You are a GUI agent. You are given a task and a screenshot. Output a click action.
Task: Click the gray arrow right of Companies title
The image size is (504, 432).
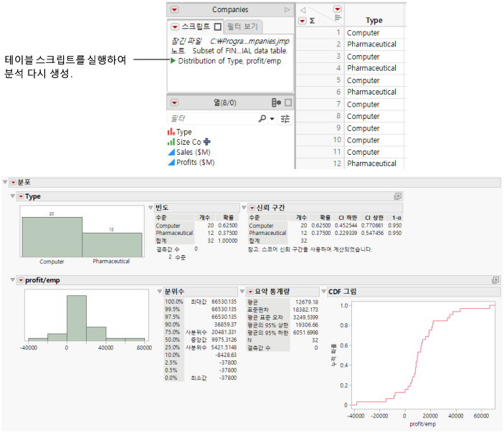[287, 9]
